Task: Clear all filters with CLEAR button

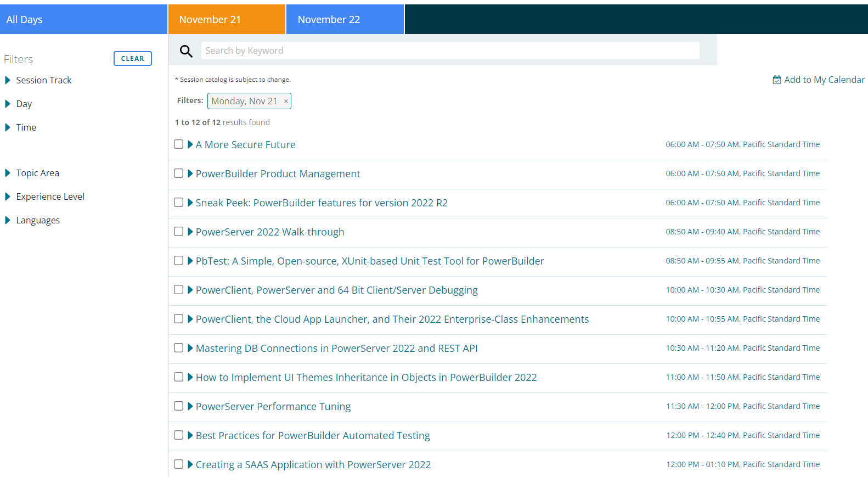Action: click(133, 58)
